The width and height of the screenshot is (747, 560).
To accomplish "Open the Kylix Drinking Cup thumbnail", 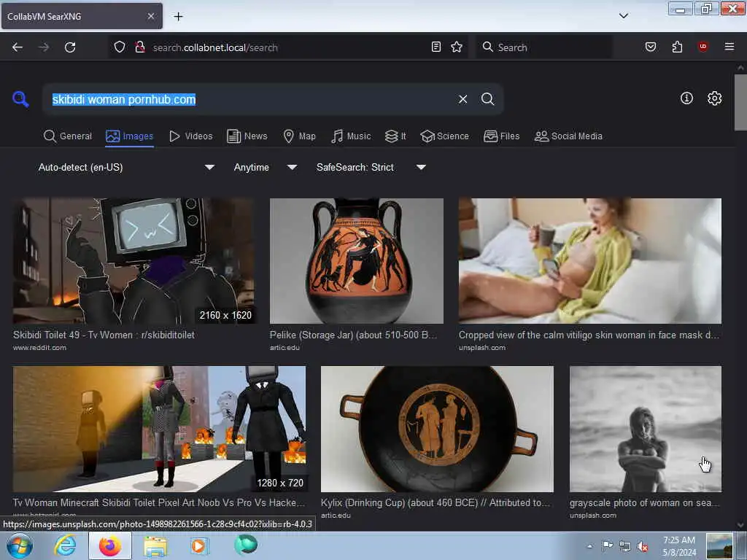I will click(438, 429).
